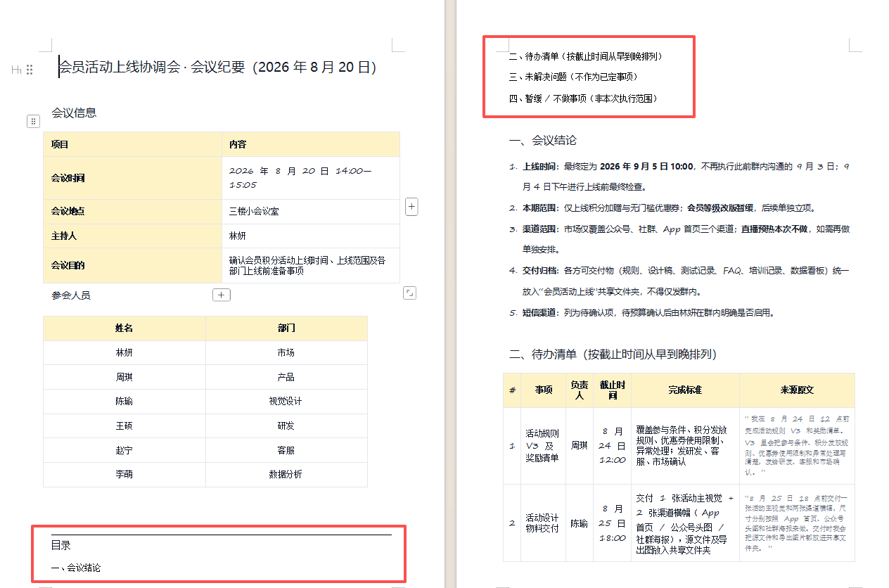
Task: Select the 姓名 header cell
Action: pos(124,328)
